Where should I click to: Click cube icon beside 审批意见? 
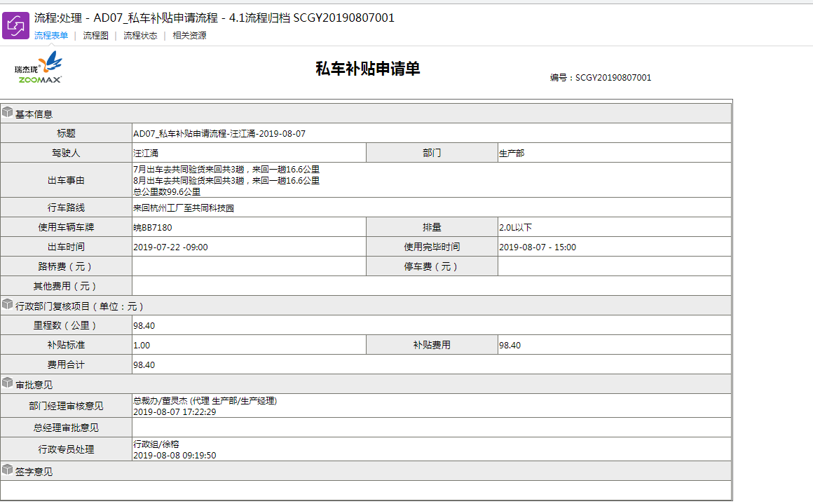point(8,383)
